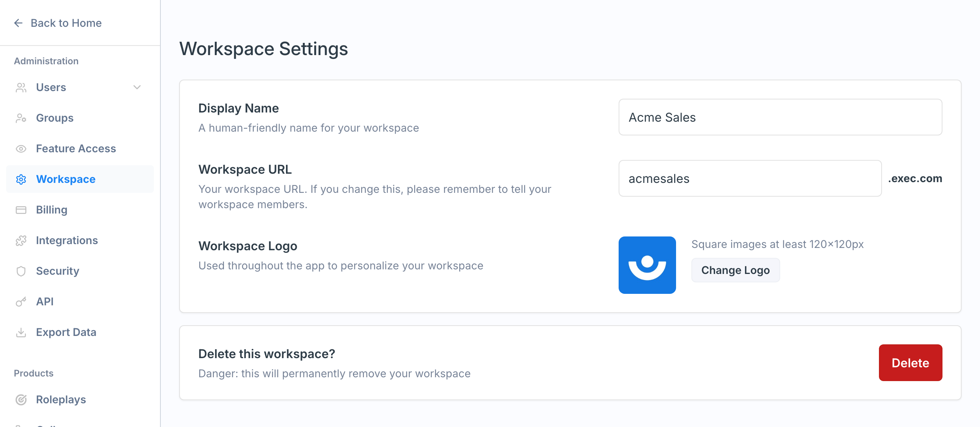
Task: Click the red Delete button
Action: 910,363
